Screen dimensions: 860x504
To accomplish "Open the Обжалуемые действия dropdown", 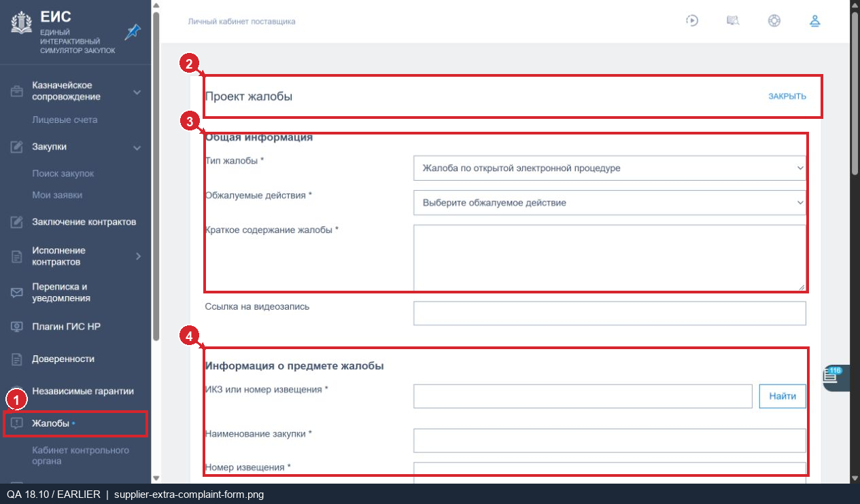I will pos(610,202).
